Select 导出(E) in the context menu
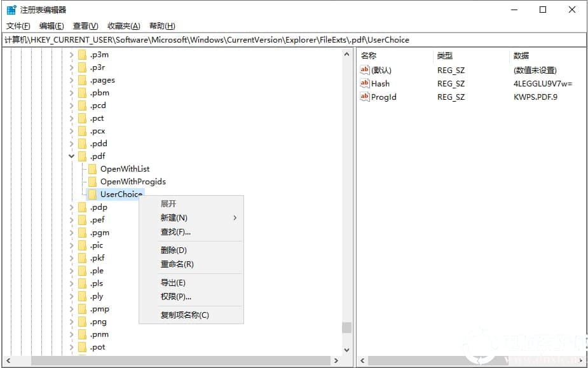Viewport: 588px width, 368px height. (x=173, y=282)
